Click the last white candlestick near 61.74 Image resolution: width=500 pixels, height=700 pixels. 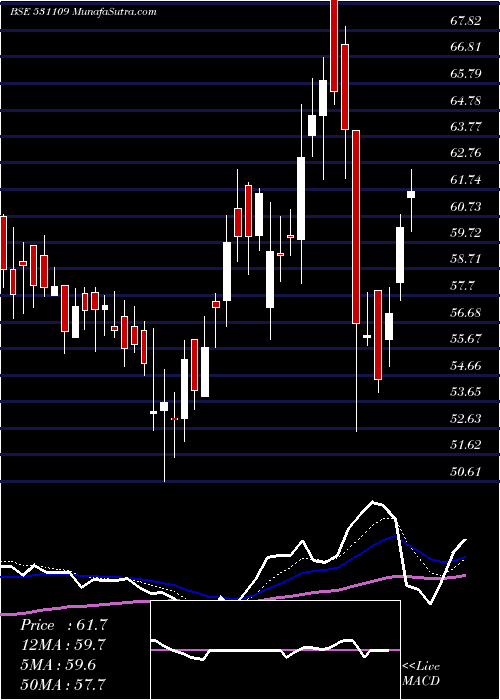click(x=411, y=195)
